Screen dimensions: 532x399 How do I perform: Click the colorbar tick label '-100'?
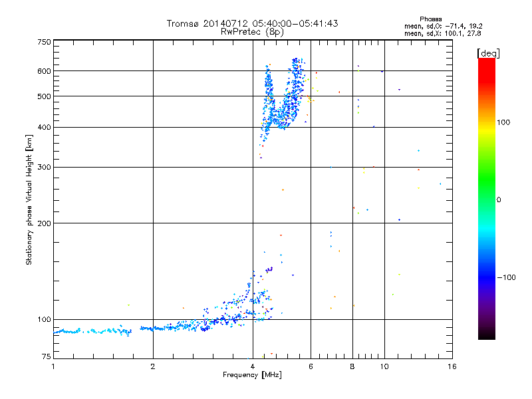point(506,277)
